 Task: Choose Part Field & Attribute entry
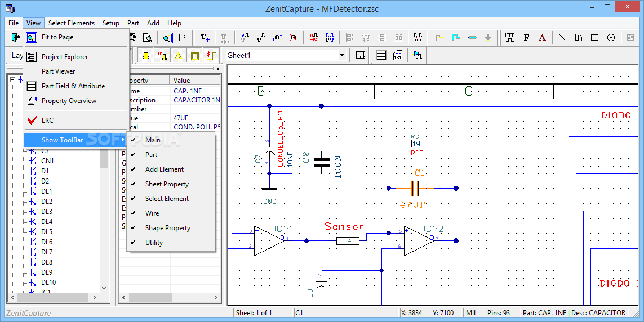[x=76, y=86]
